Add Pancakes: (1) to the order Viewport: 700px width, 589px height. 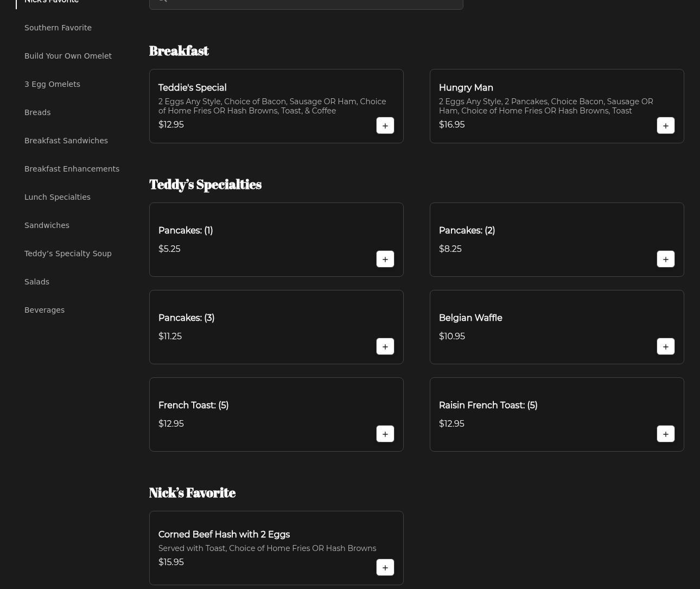[385, 259]
